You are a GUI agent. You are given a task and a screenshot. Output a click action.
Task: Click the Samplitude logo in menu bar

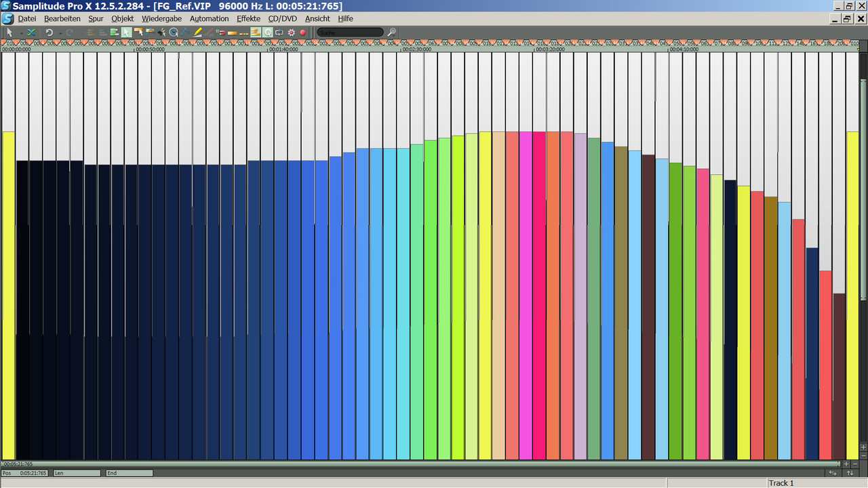(7, 19)
